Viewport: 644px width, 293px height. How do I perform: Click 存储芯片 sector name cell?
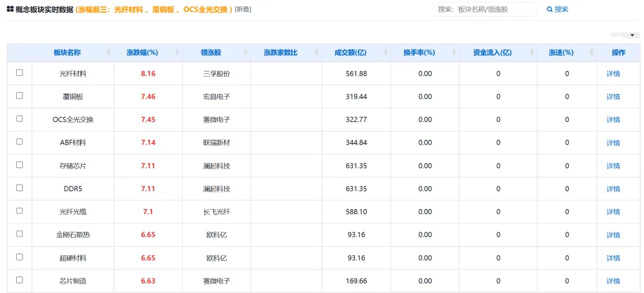(x=73, y=166)
